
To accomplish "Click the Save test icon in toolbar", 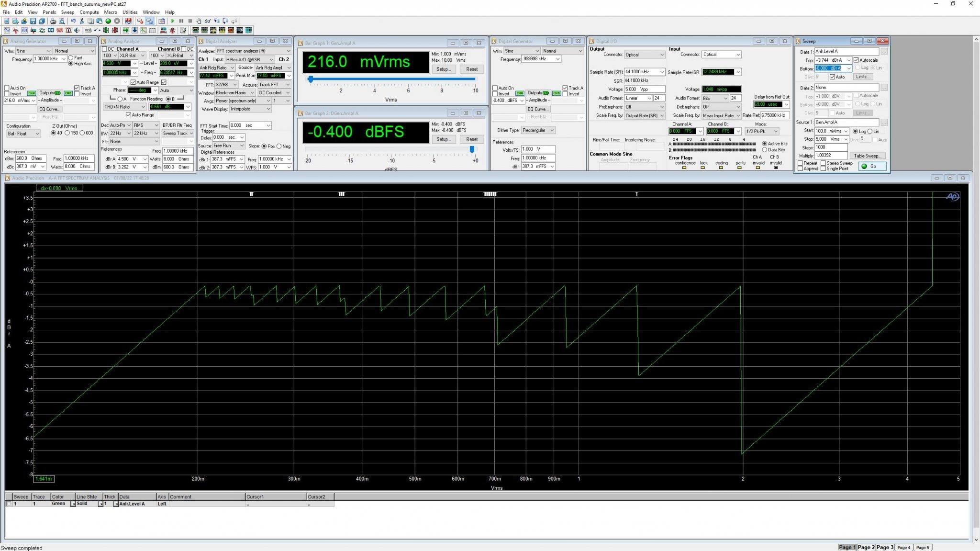I will click(33, 21).
